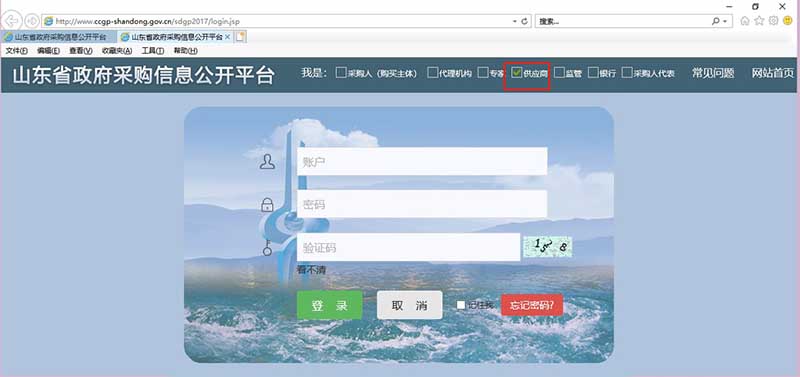Viewport: 800px width, 377px height.
Task: Click the 账户 account input field
Action: 422,162
